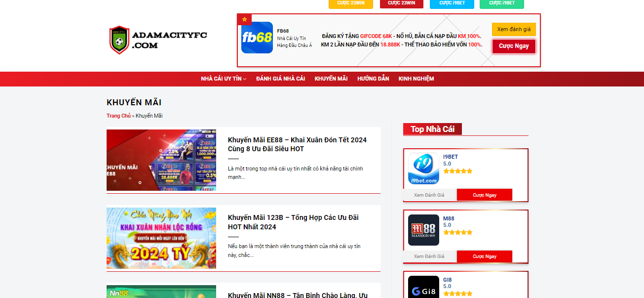
Task: Click Xem đánh giá in FB68 banner
Action: [x=514, y=29]
